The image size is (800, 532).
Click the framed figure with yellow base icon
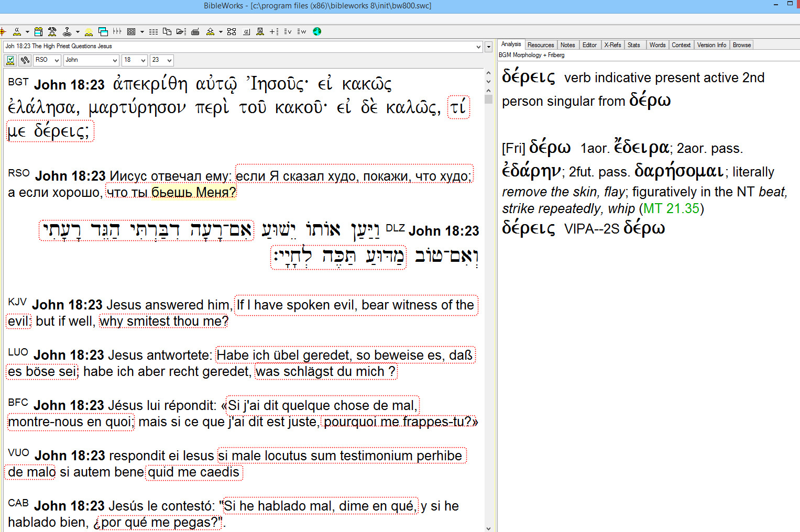point(260,31)
